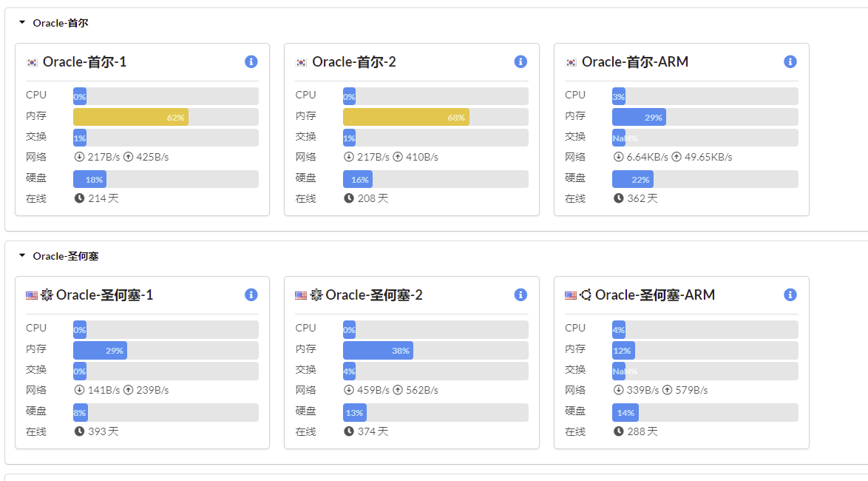Click the Oracle-首尔-2 server title

[x=354, y=62]
